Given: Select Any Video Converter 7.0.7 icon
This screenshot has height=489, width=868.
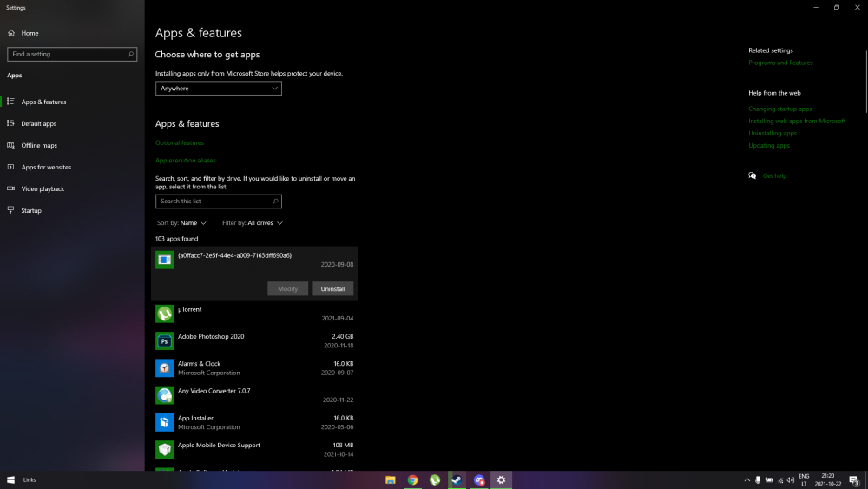Looking at the screenshot, I should pyautogui.click(x=164, y=395).
